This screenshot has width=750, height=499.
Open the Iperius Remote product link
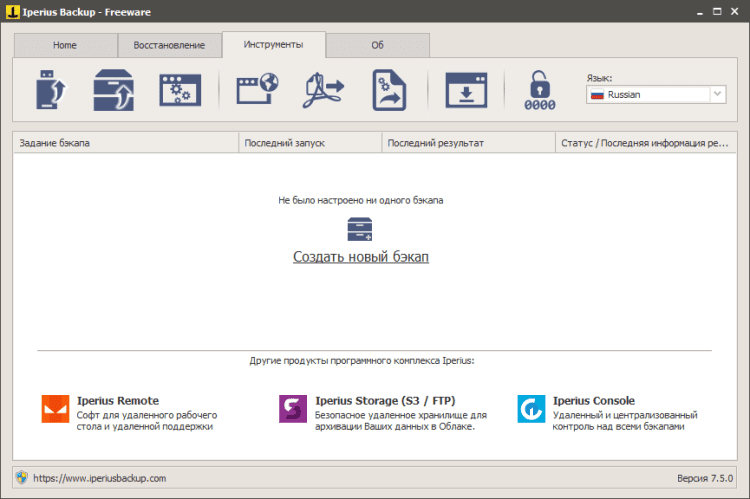point(118,400)
